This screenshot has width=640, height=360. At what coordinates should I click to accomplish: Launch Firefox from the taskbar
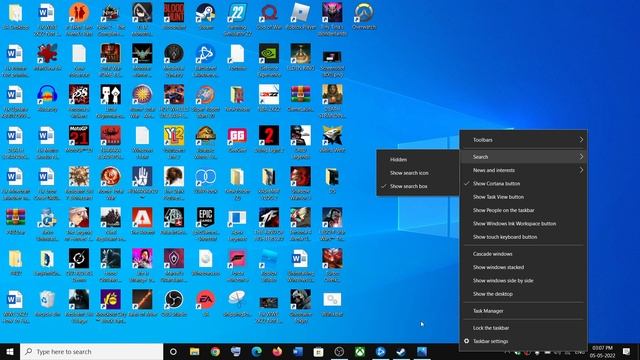[x=277, y=351]
